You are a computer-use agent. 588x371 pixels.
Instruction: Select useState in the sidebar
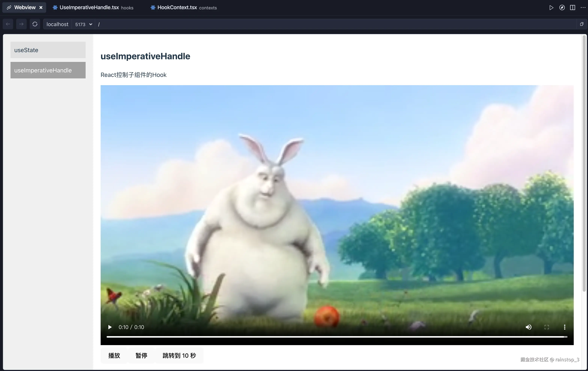[48, 50]
